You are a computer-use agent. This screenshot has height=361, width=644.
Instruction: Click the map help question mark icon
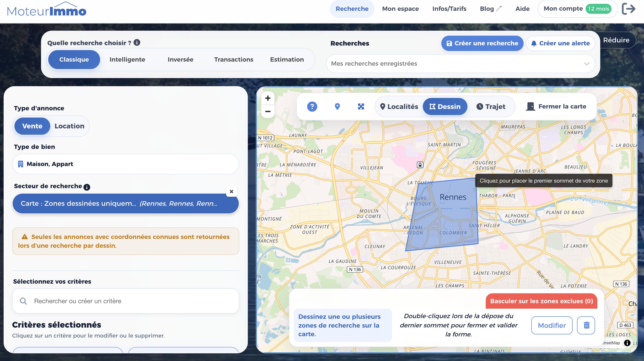point(312,106)
